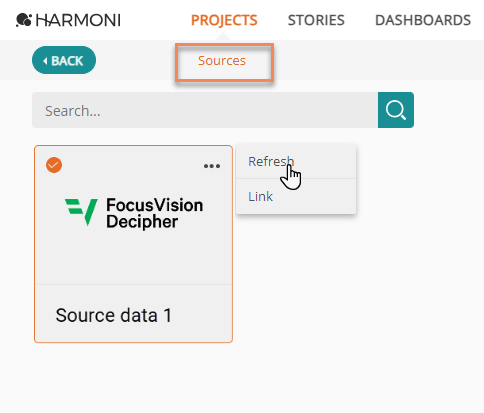Open the three-dot menu on source card
The image size is (484, 413).
(x=212, y=166)
